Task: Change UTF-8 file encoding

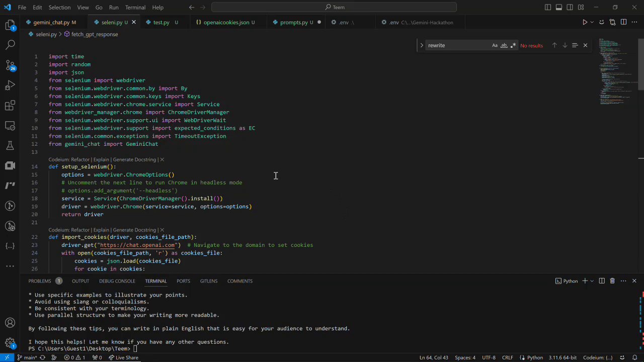Action: 489,357
